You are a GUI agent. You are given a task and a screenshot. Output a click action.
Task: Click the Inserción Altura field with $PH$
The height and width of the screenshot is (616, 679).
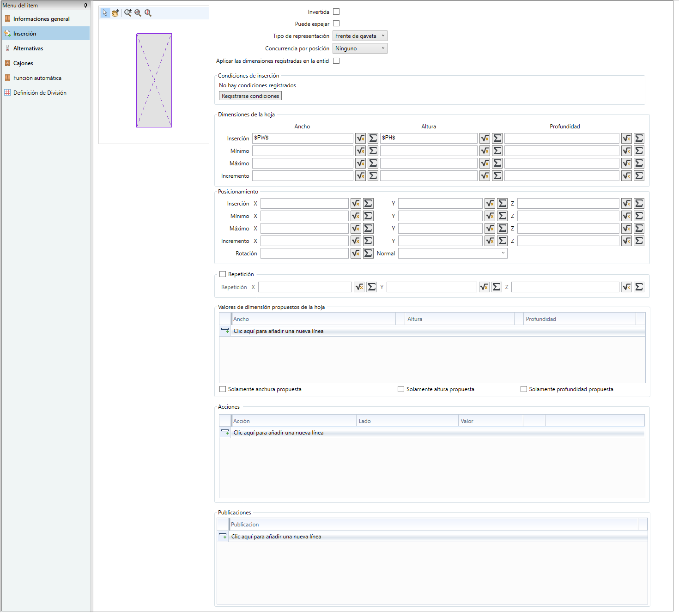[x=429, y=138]
